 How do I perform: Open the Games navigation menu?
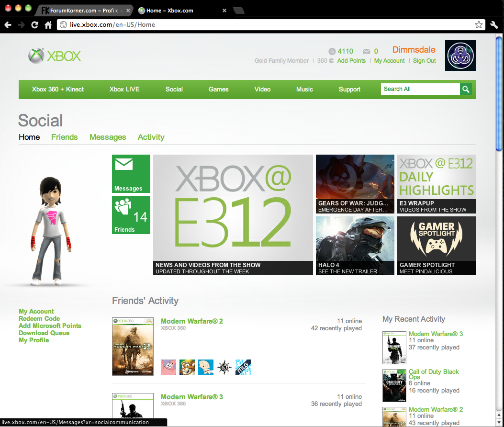click(219, 90)
